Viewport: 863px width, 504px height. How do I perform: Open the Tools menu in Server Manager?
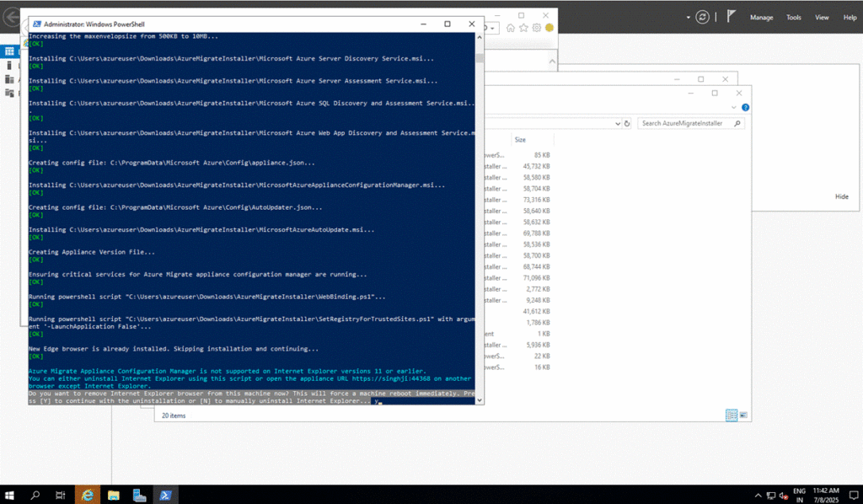pos(793,17)
